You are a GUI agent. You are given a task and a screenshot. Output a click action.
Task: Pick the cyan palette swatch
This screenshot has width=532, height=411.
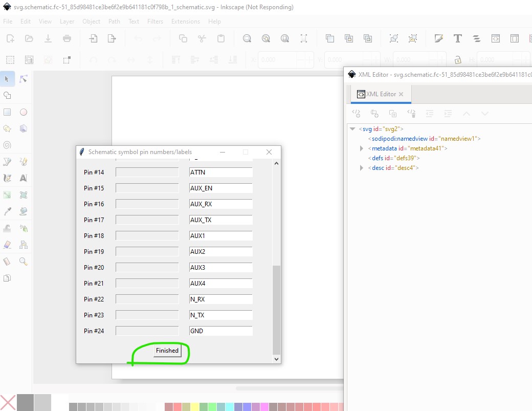pos(230,407)
